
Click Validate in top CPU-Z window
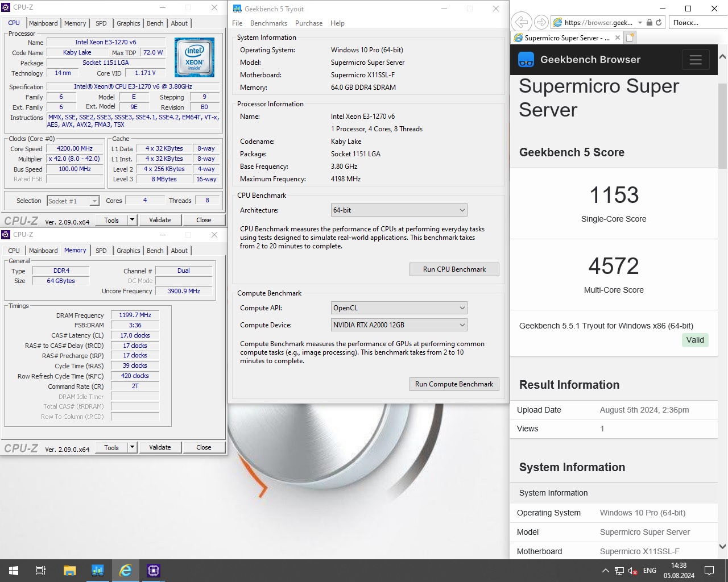[160, 220]
